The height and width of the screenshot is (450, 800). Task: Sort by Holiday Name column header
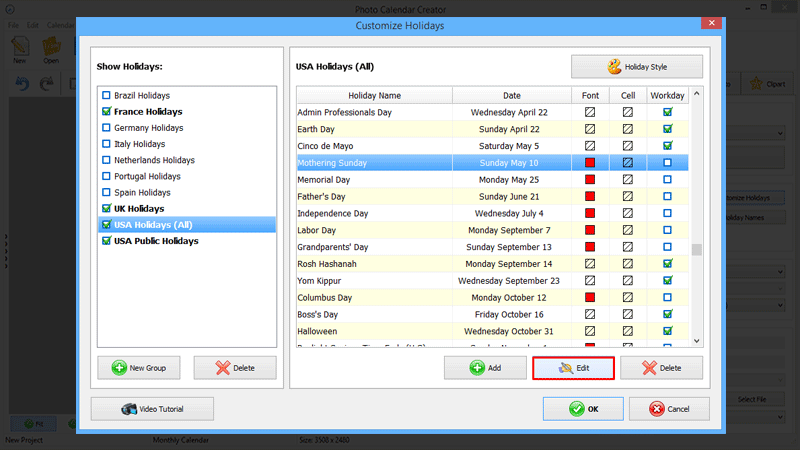pos(374,95)
